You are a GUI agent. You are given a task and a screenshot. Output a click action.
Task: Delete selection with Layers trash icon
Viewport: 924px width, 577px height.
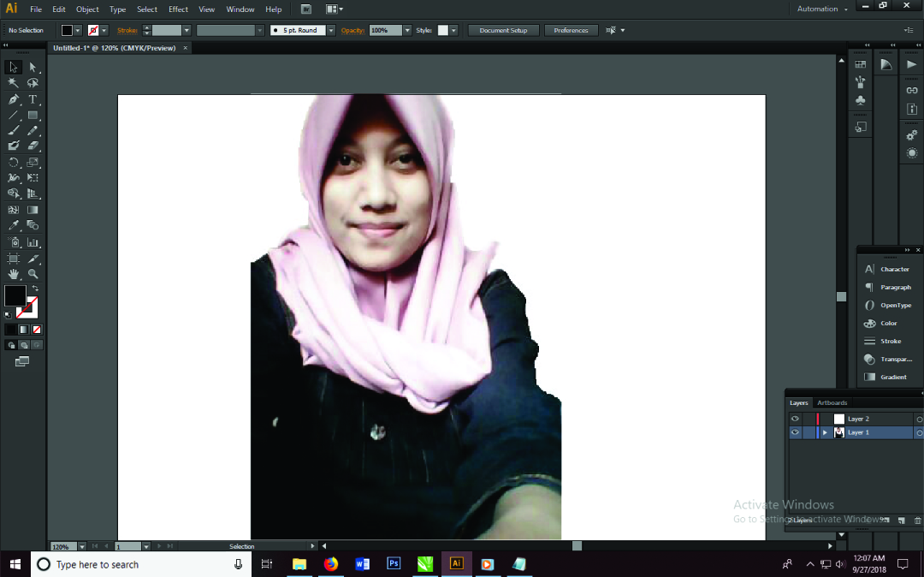click(x=918, y=520)
